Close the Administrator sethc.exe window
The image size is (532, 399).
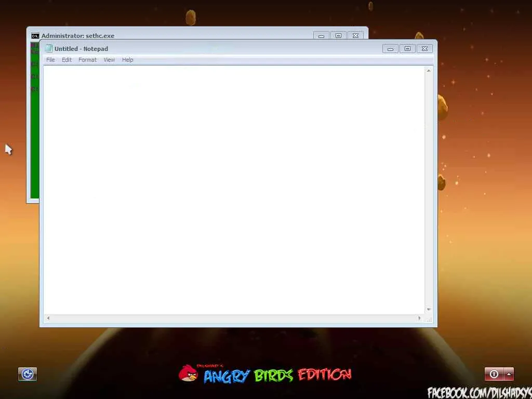[355, 36]
